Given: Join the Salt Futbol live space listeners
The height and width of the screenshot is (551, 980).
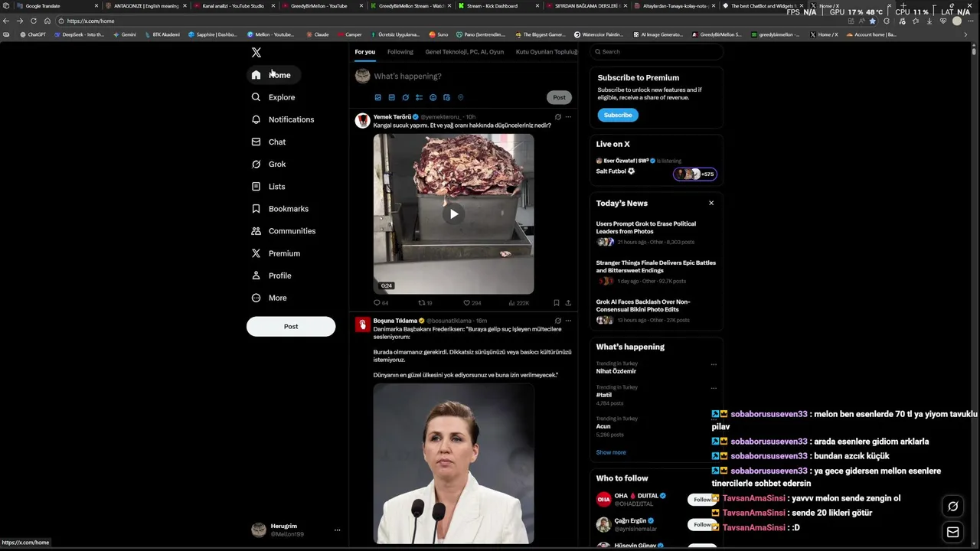Looking at the screenshot, I should click(x=695, y=174).
